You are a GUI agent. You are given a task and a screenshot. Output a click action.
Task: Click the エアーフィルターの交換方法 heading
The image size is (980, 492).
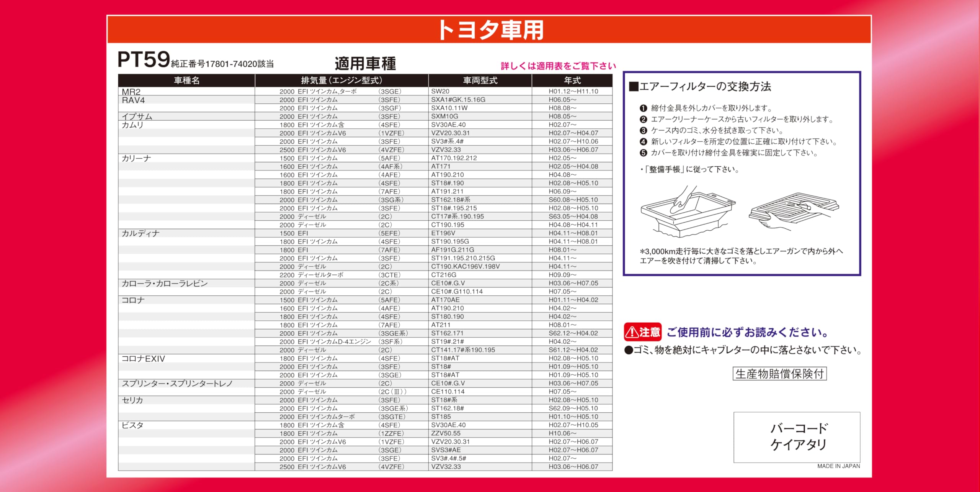point(701,87)
